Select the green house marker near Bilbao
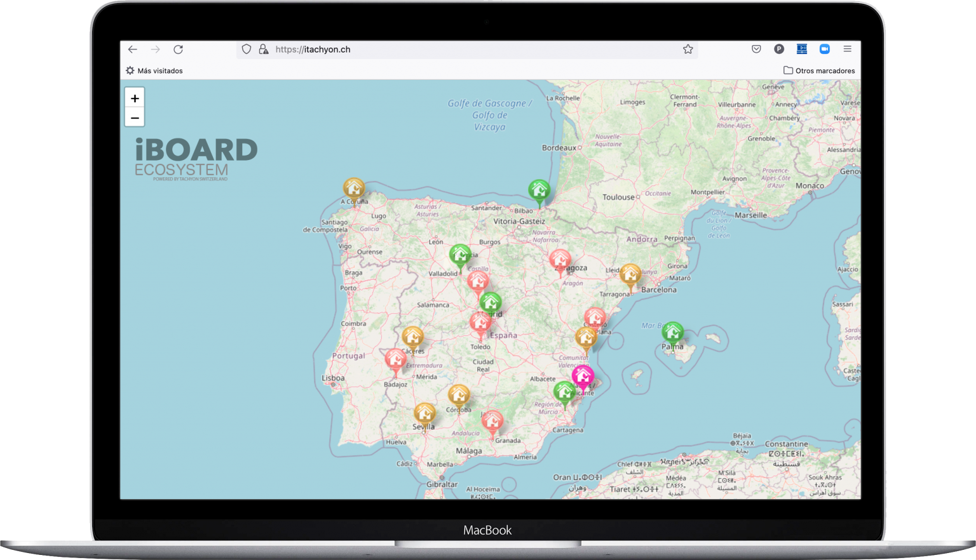 [x=539, y=190]
